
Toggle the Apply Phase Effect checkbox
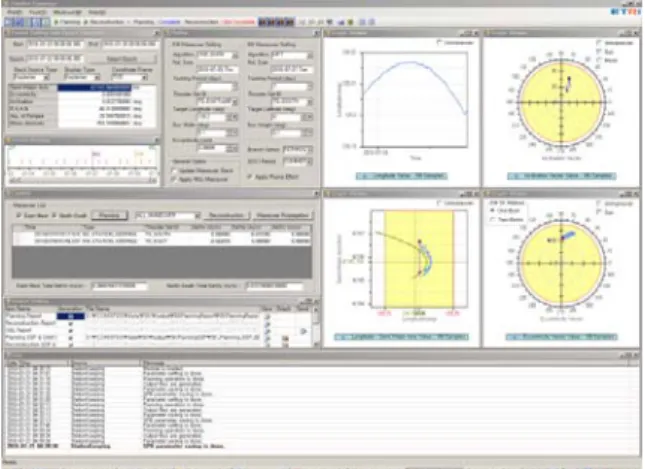click(250, 177)
